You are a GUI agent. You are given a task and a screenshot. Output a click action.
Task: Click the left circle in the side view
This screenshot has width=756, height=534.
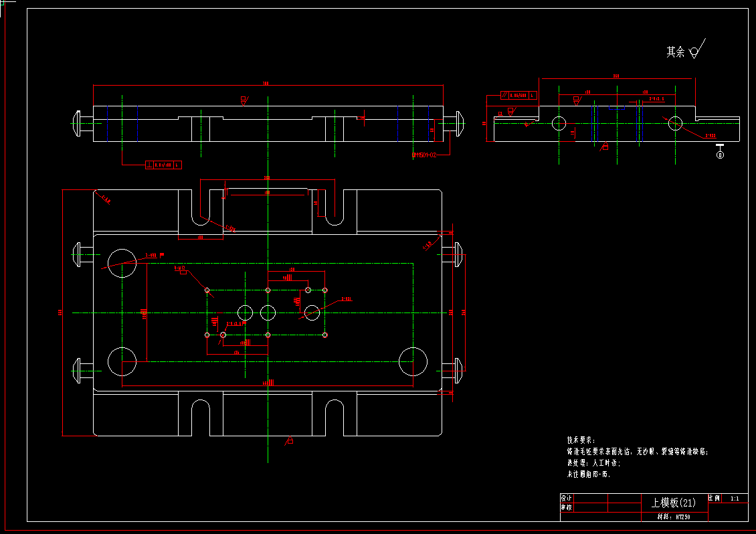pyautogui.click(x=559, y=124)
